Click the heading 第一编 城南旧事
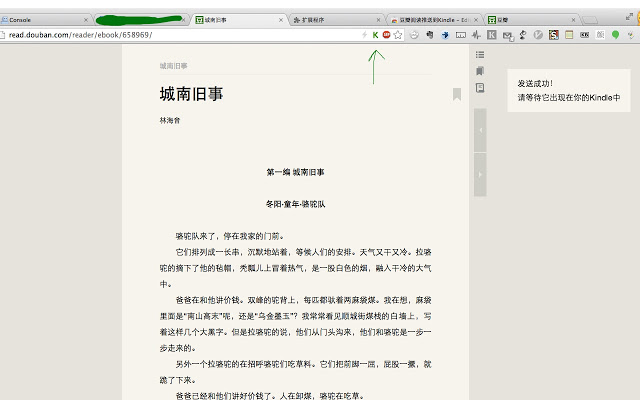640x400 pixels. pos(296,172)
